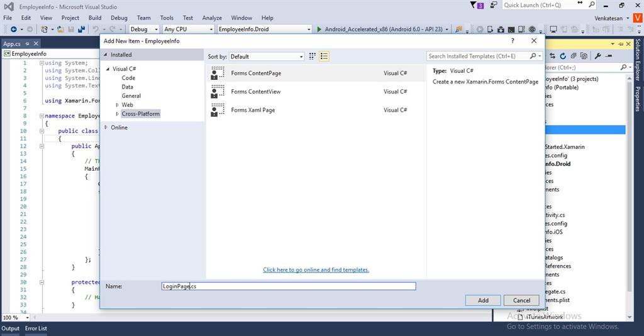Open the Sort by Default dropdown
This screenshot has width=644, height=336.
pyautogui.click(x=267, y=57)
